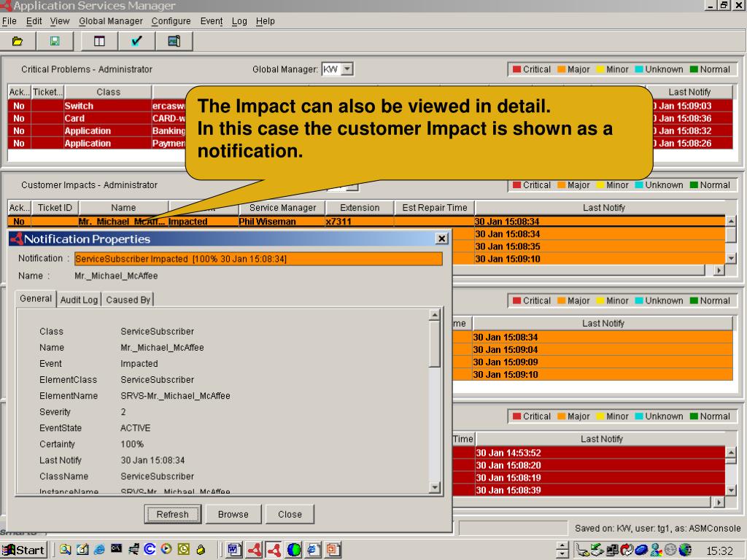This screenshot has width=747, height=560.
Task: Click the Ticket ID column header
Action: (x=55, y=208)
